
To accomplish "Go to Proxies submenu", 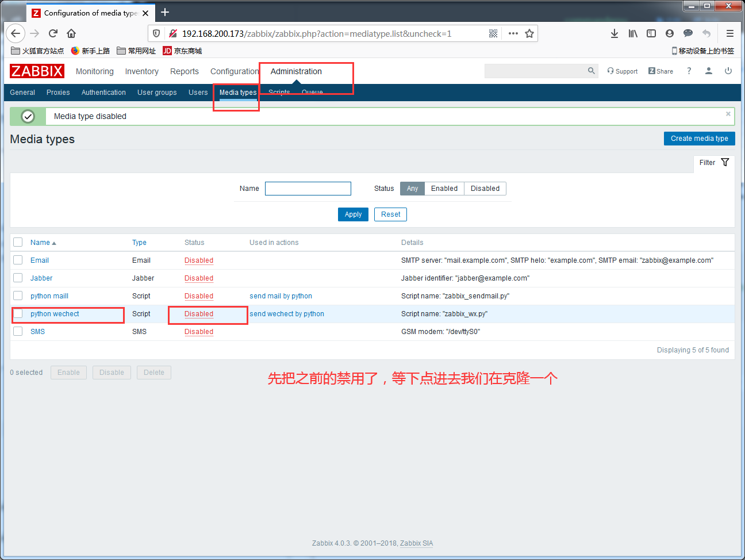I will pyautogui.click(x=58, y=93).
